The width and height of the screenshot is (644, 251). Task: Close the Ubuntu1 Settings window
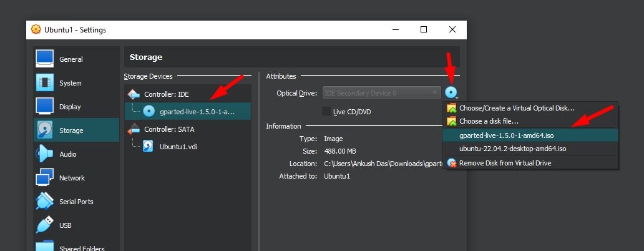point(452,29)
